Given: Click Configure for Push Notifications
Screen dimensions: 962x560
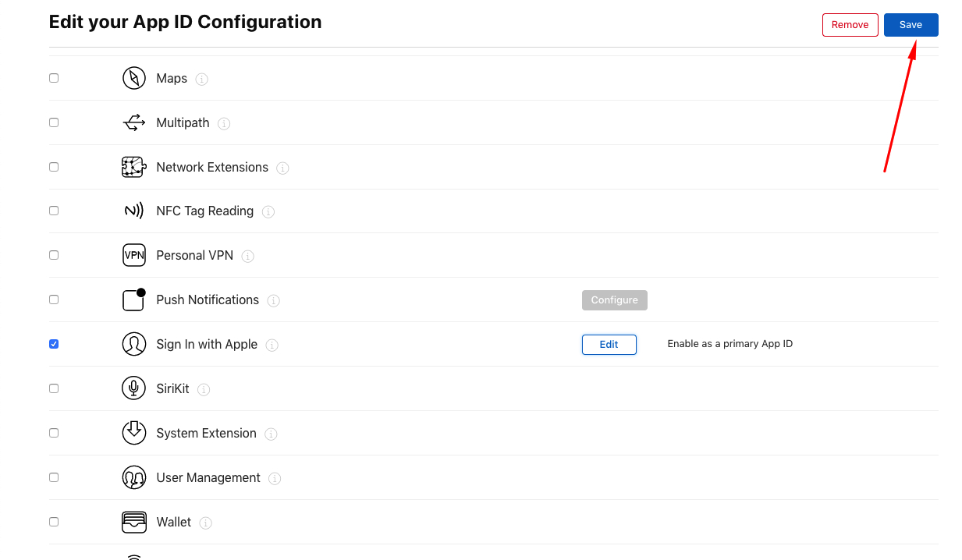Looking at the screenshot, I should tap(614, 300).
